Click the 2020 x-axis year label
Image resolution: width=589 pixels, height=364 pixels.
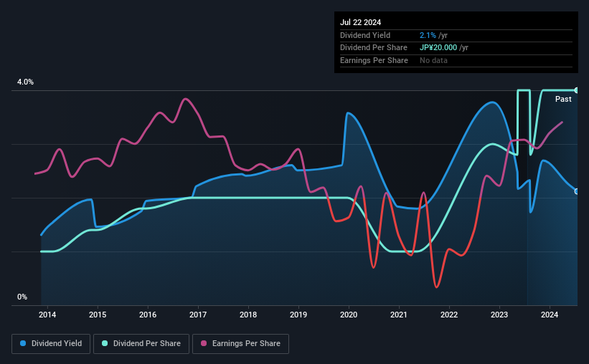click(349, 315)
